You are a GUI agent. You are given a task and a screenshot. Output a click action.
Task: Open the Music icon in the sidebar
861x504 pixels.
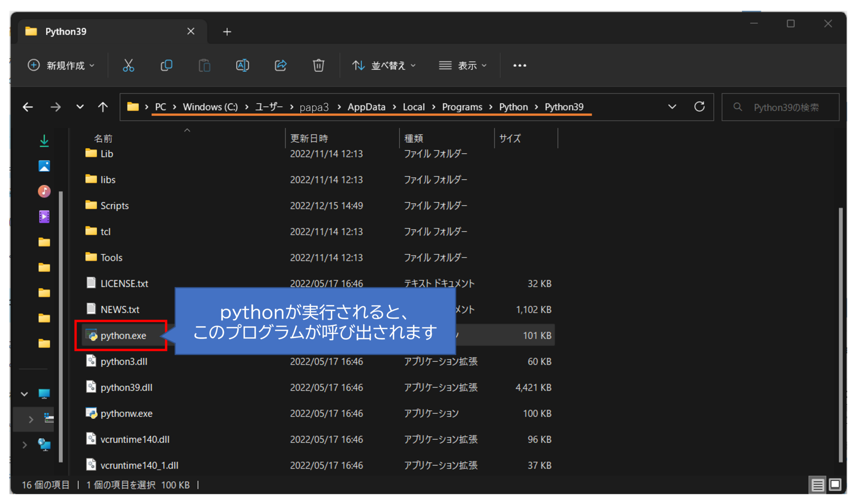pyautogui.click(x=44, y=191)
